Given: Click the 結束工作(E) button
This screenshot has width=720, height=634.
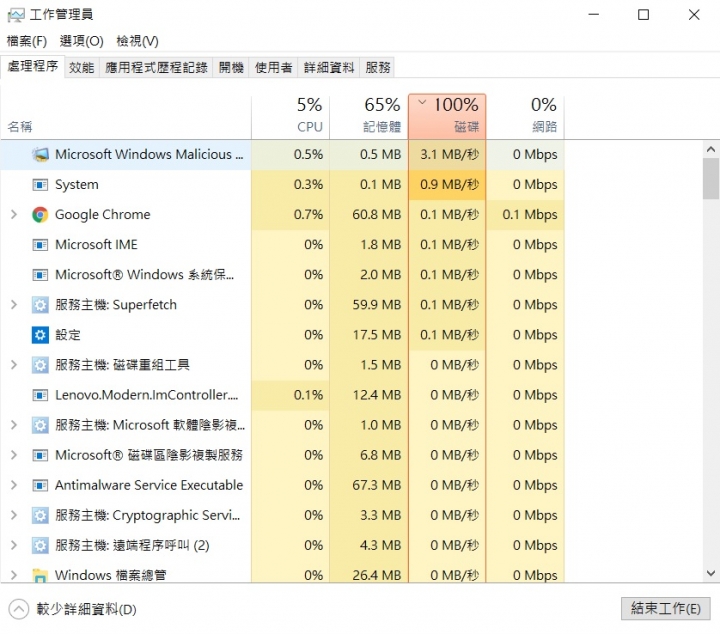Looking at the screenshot, I should pos(666,609).
